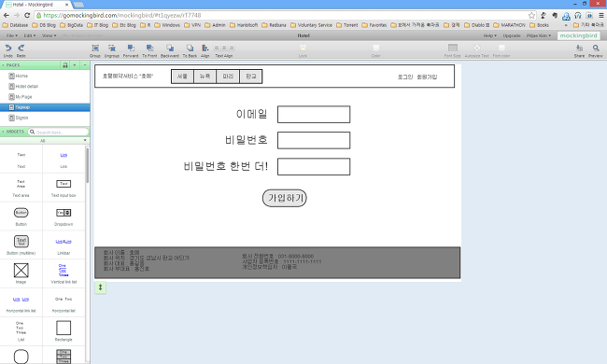Click the canvas height resize handle
The width and height of the screenshot is (607, 364).
[x=100, y=287]
